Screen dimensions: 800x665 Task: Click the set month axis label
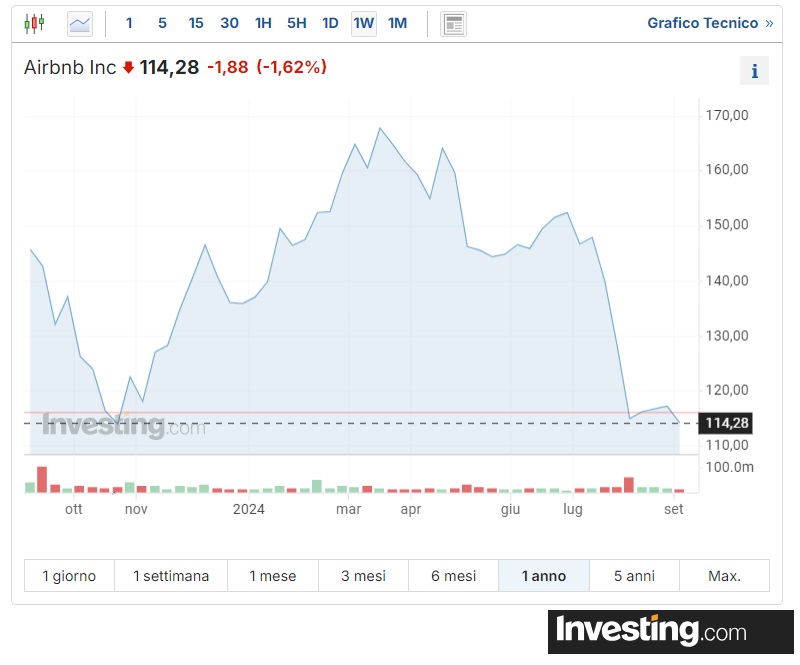[673, 509]
